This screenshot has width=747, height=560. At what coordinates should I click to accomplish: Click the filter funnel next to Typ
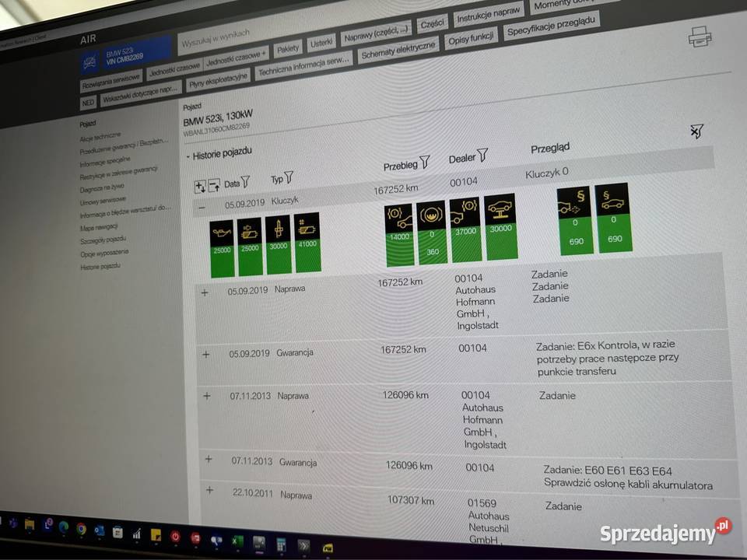click(x=288, y=177)
